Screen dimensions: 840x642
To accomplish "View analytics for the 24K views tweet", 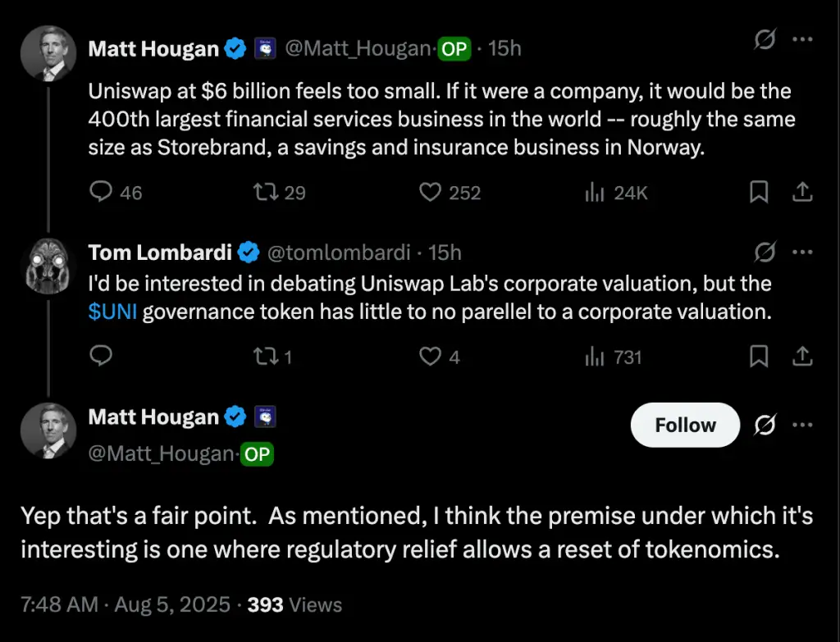I will [x=594, y=192].
